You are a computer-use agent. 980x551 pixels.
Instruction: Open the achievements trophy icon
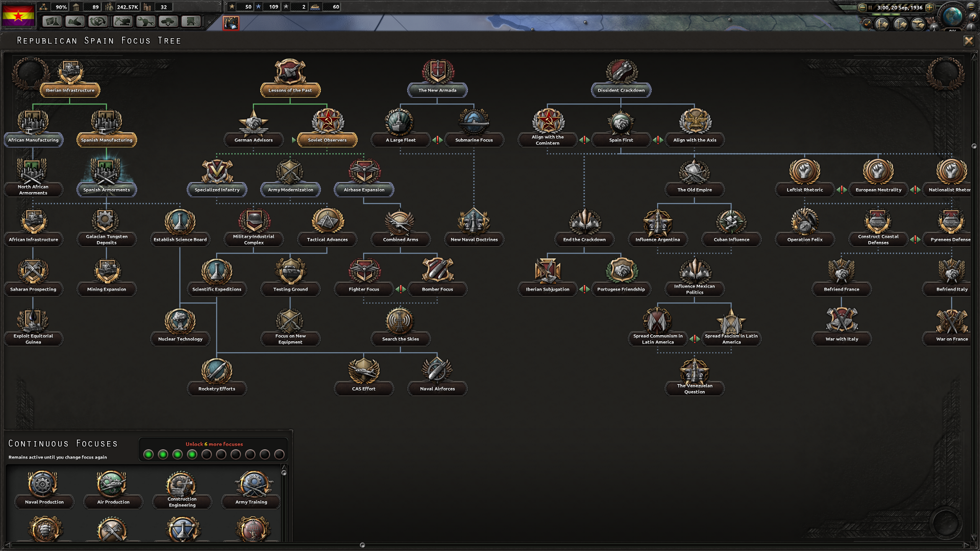934,27
